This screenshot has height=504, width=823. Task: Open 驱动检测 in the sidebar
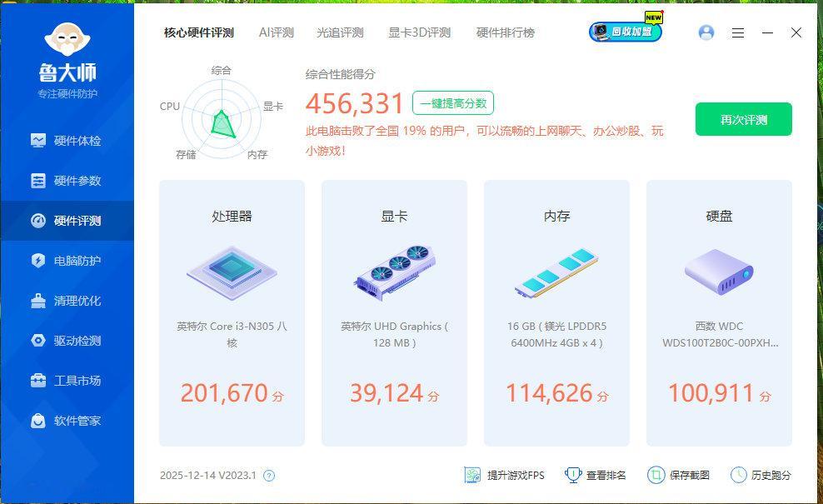[x=67, y=341]
